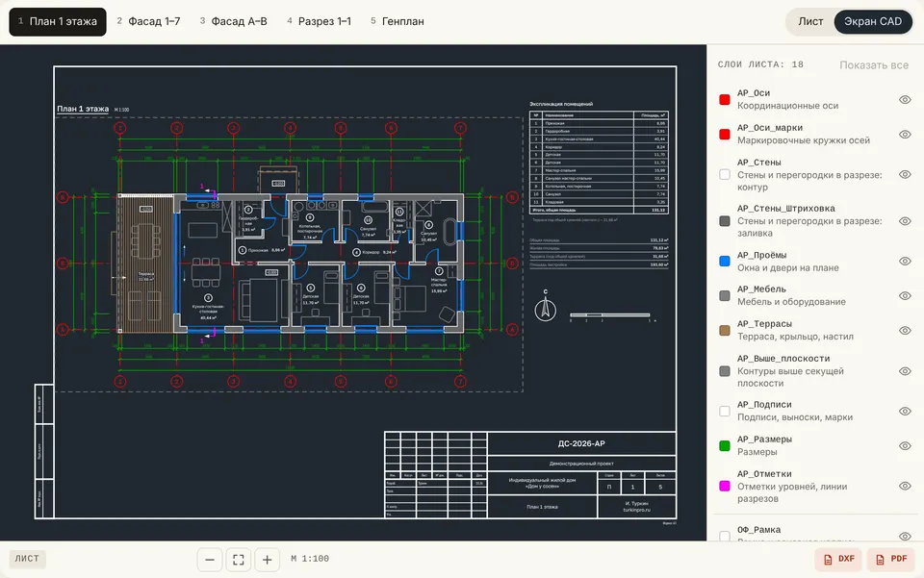Select the Экран CAD view mode

click(x=873, y=22)
